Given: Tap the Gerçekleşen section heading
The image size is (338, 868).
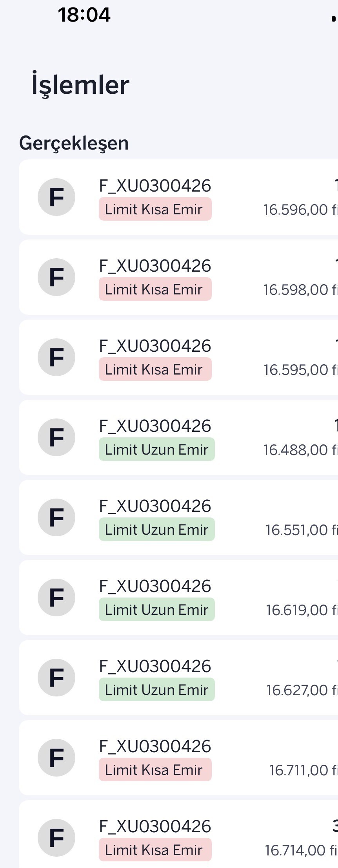Looking at the screenshot, I should coord(74,143).
